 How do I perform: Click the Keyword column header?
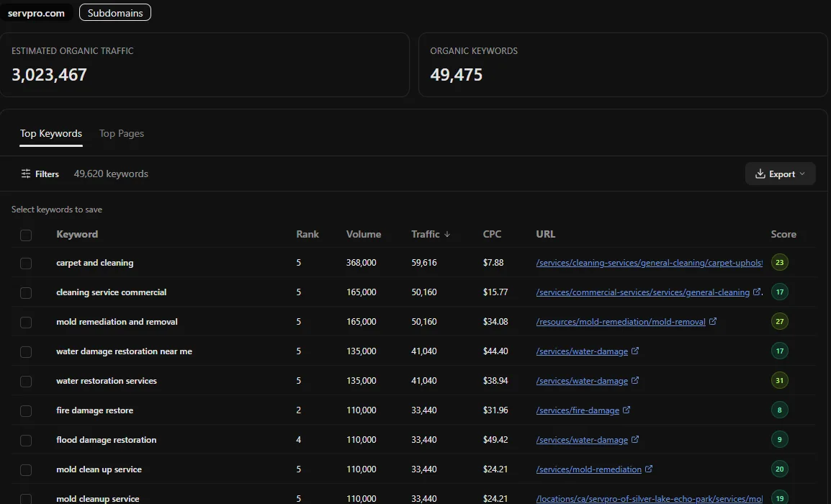[x=77, y=234]
